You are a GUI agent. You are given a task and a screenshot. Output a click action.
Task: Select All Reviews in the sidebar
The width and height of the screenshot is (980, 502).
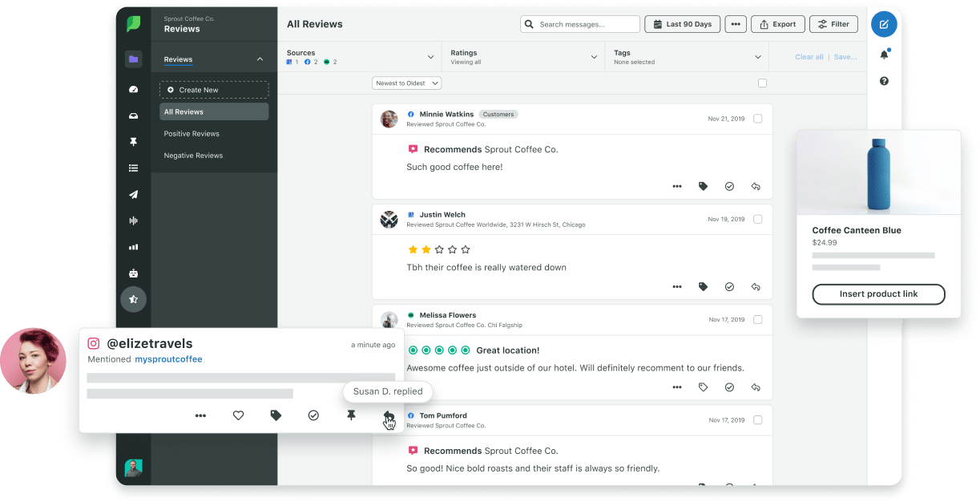pyautogui.click(x=214, y=111)
